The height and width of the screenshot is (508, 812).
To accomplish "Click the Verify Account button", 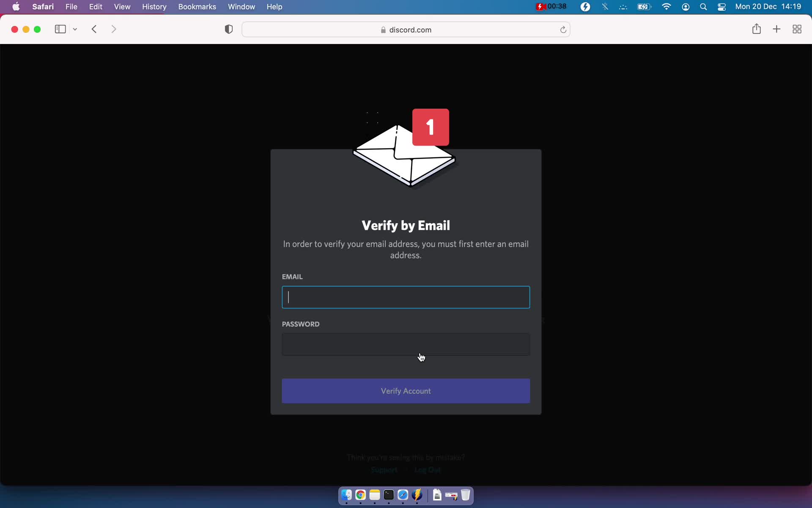I will click(406, 391).
